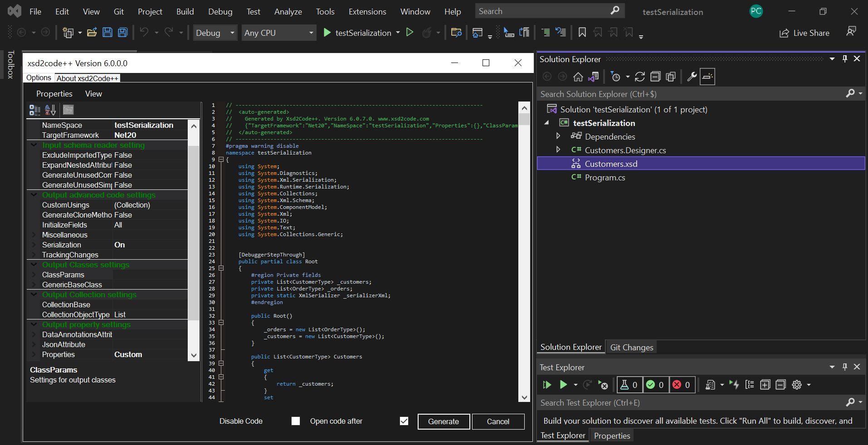Click the Save icon in toolbar
868x445 pixels.
tap(107, 33)
